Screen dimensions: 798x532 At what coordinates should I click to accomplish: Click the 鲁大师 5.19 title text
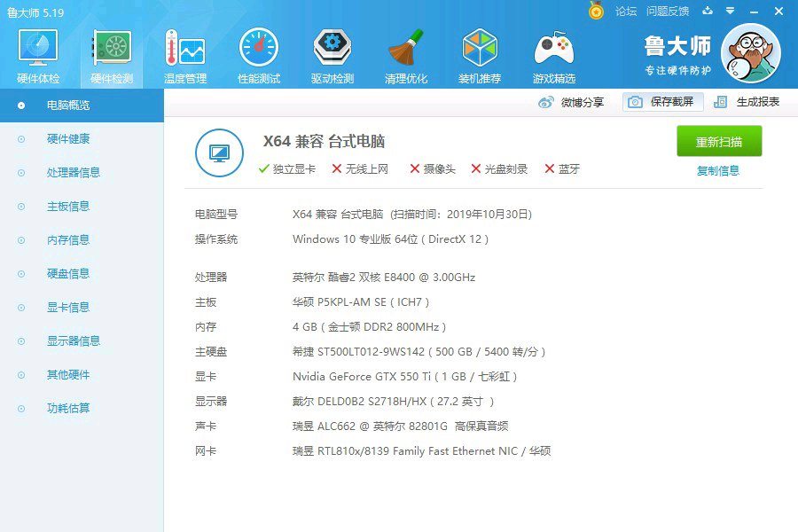coord(35,12)
